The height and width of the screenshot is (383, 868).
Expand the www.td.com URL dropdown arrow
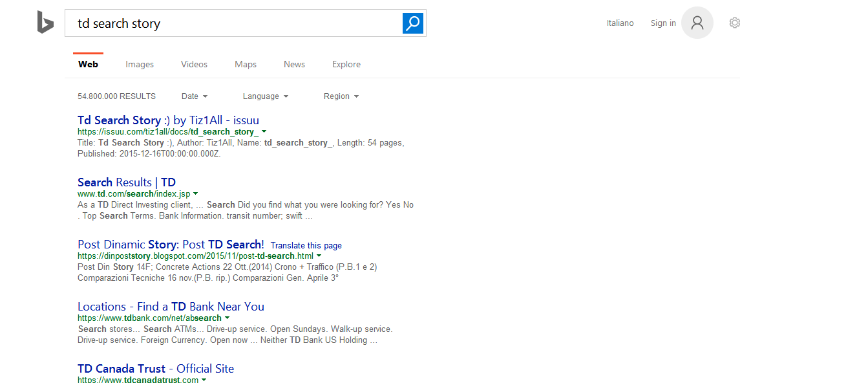[196, 193]
